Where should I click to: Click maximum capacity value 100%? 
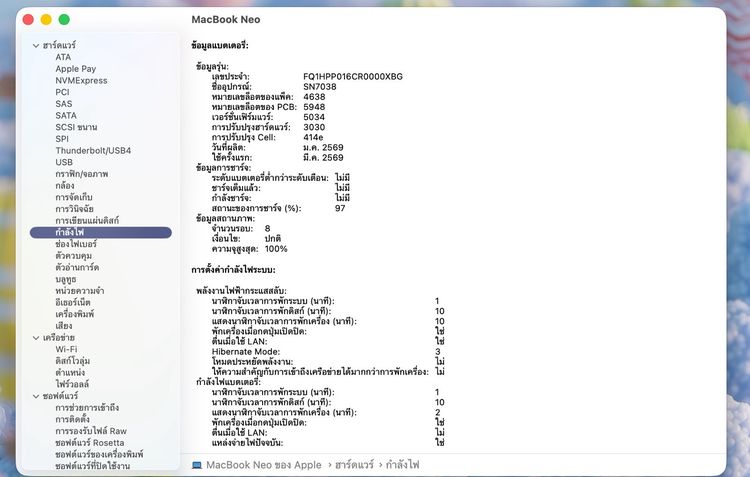pos(276,249)
